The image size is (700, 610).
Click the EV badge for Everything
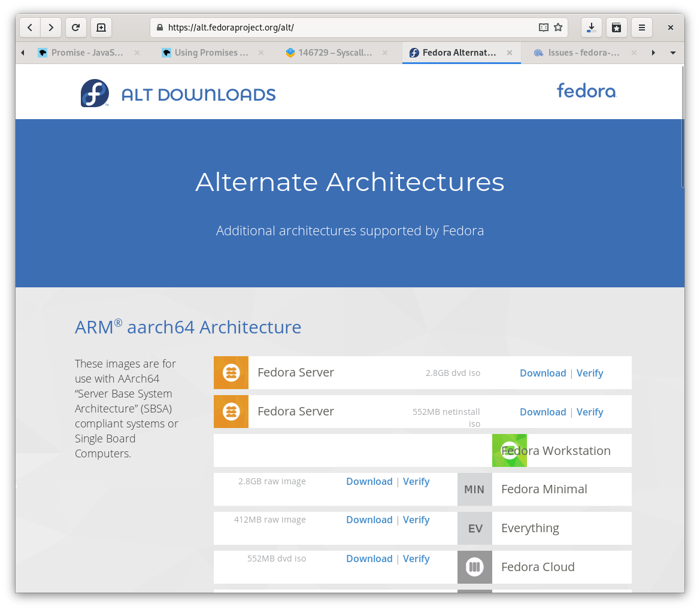(x=475, y=529)
